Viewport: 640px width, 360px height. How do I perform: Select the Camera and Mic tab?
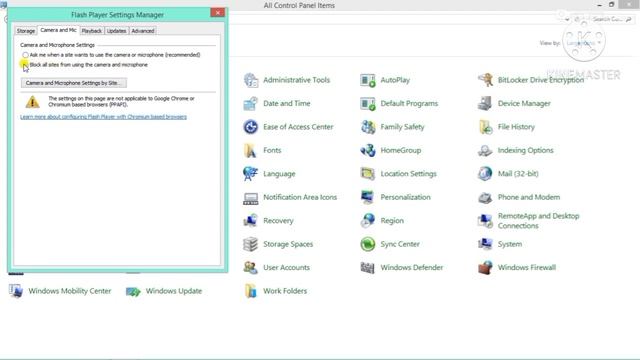58,30
